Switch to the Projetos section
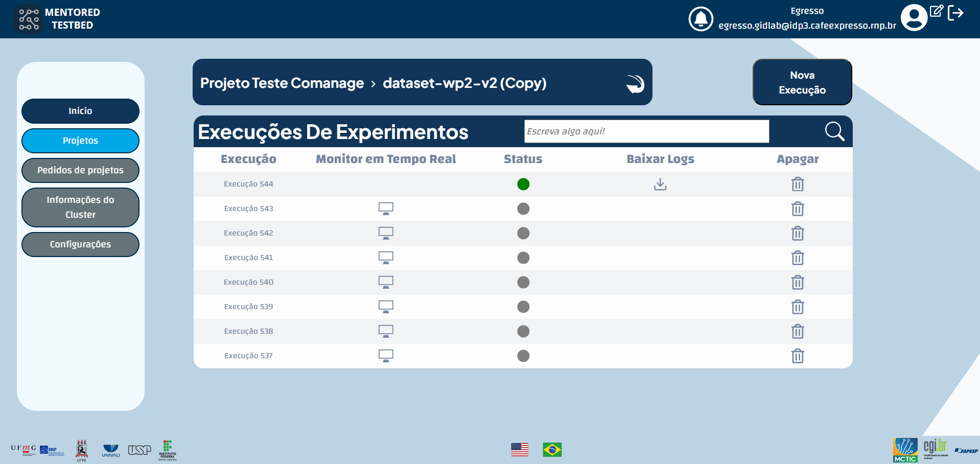 tap(80, 141)
